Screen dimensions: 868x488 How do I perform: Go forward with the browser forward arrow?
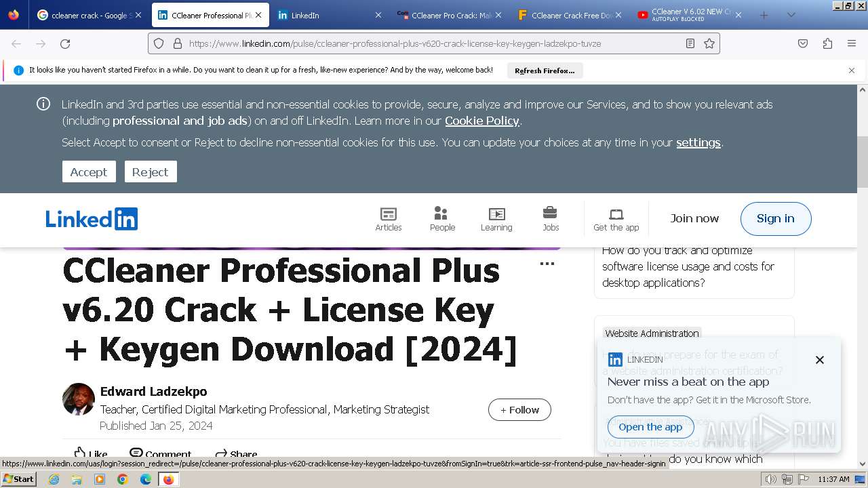tap(41, 43)
